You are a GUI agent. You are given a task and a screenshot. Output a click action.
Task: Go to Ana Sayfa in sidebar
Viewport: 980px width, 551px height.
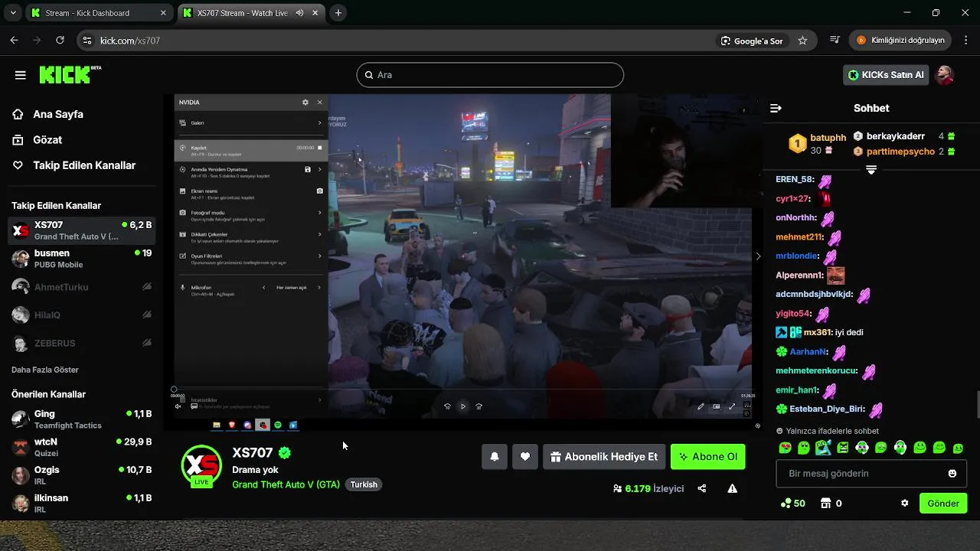click(47, 114)
